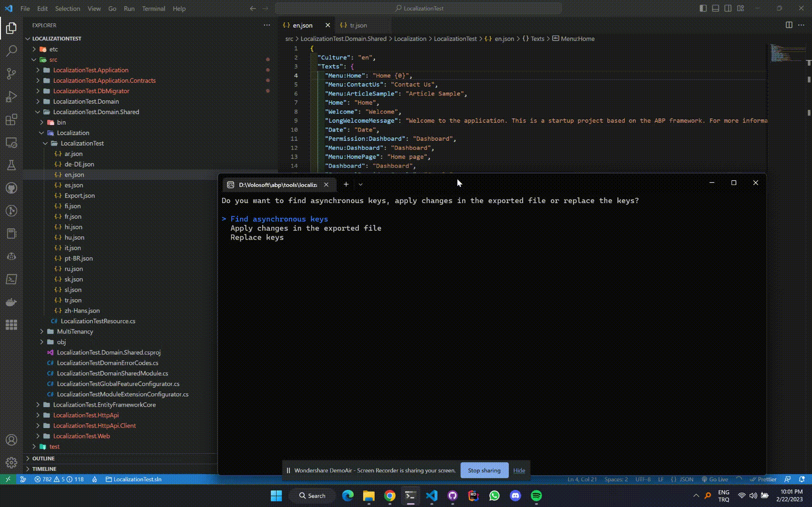
Task: Switch to the tr.json tab
Action: tap(358, 25)
